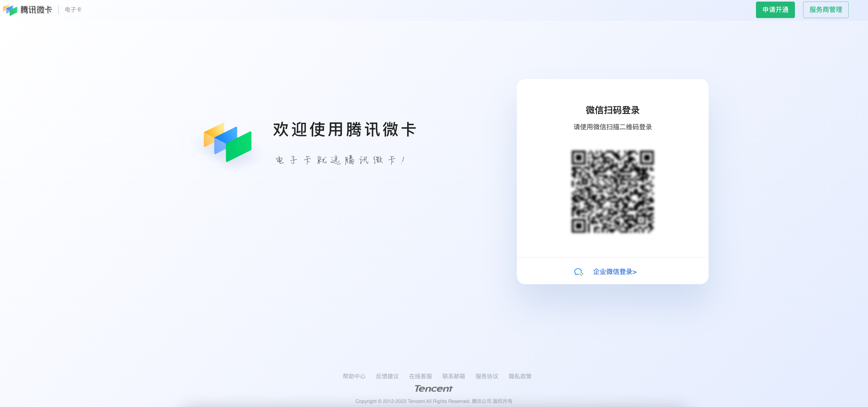Open 服务协议 footer link
Screen dimensions: 868x407
[x=487, y=376]
